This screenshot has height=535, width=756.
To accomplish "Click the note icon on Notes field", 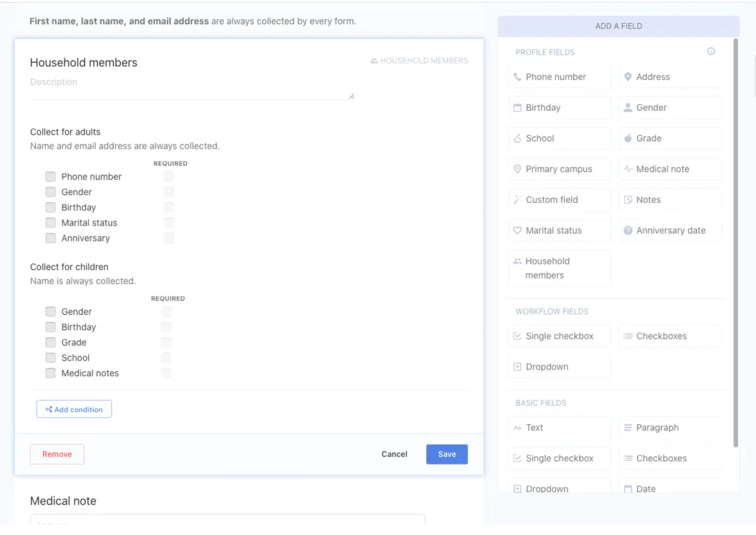I will pyautogui.click(x=628, y=200).
